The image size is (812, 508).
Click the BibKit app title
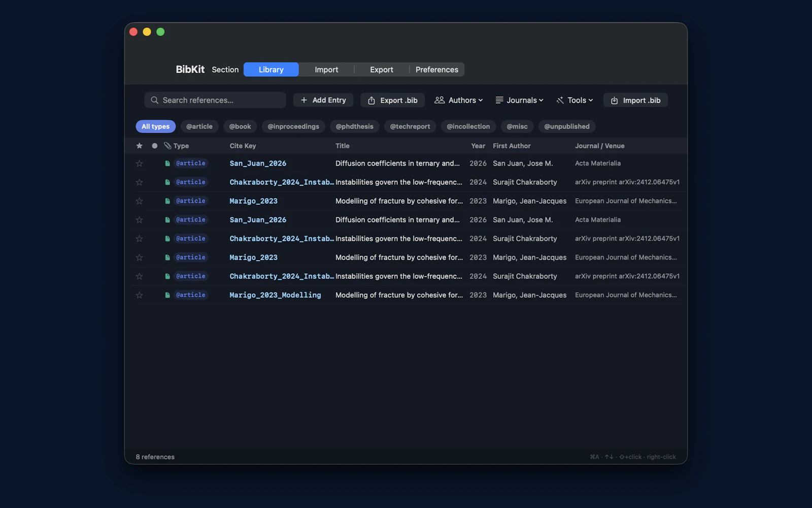click(190, 69)
